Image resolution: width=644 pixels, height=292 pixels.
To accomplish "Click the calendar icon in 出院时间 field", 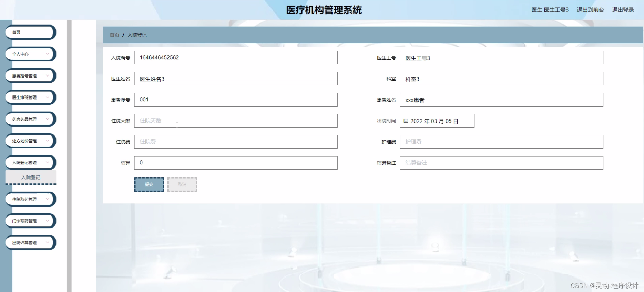I will (x=406, y=121).
